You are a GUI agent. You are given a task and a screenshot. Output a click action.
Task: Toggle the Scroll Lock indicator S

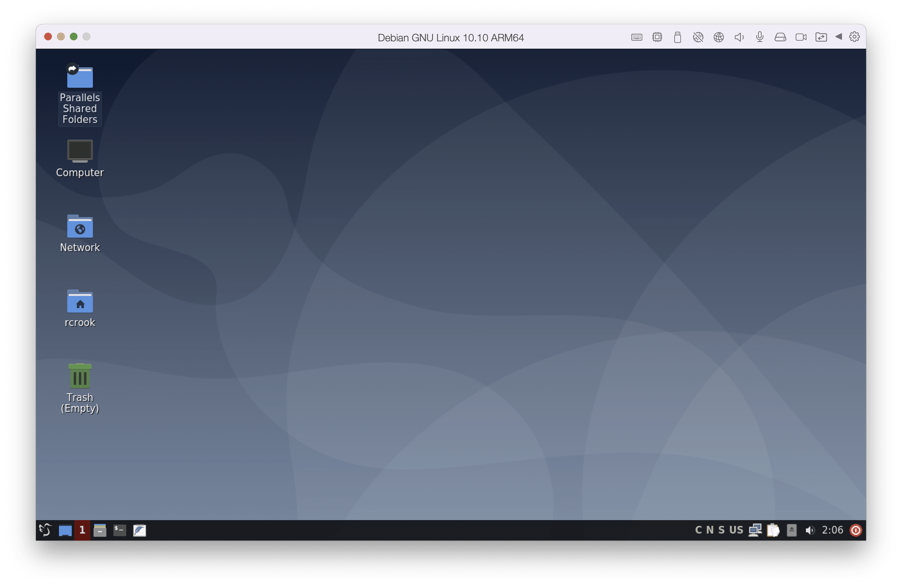pos(722,530)
